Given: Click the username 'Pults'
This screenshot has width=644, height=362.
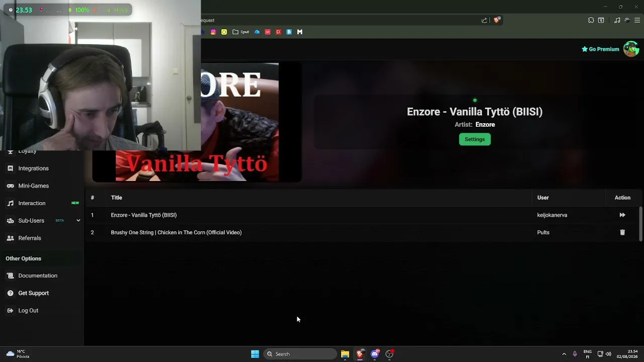Looking at the screenshot, I should pos(543,232).
